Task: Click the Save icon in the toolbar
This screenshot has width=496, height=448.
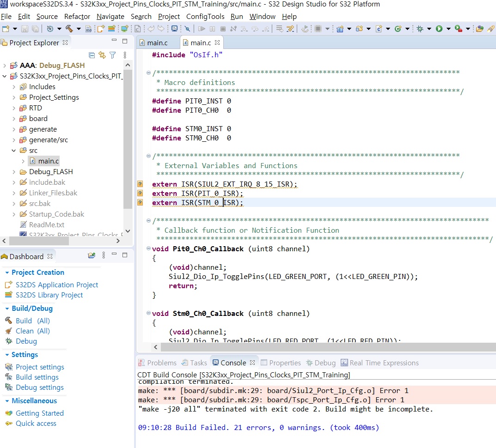Action: point(24,29)
